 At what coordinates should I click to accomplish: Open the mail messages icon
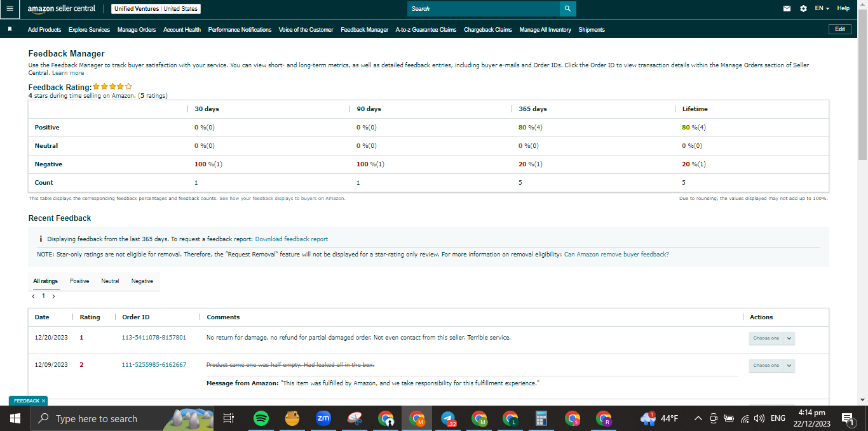pos(787,9)
